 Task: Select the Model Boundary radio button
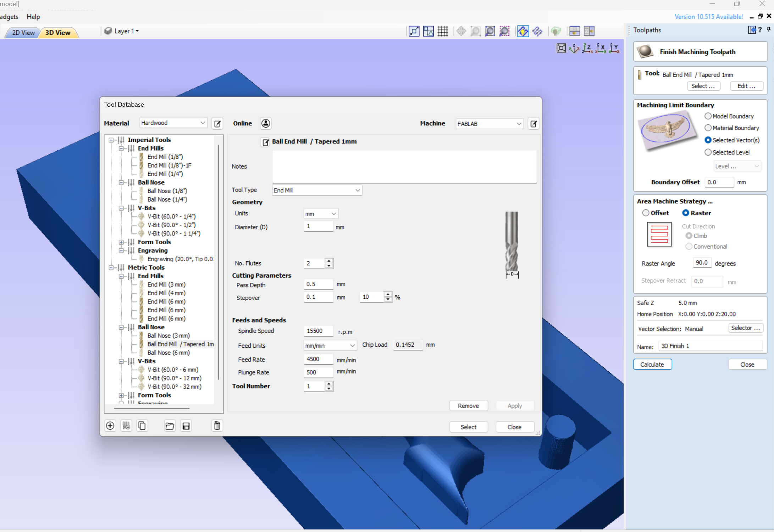coord(708,116)
